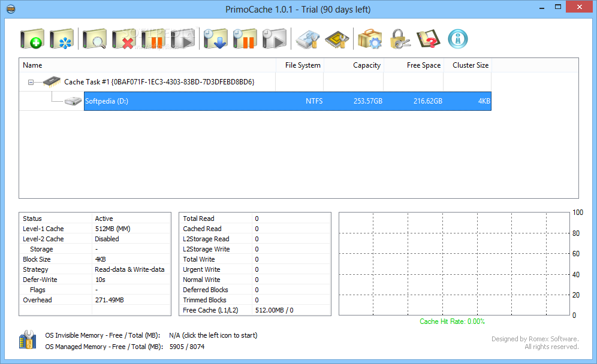Pause defer-write using clock pause icon
The image size is (597, 364).
pyautogui.click(x=245, y=39)
